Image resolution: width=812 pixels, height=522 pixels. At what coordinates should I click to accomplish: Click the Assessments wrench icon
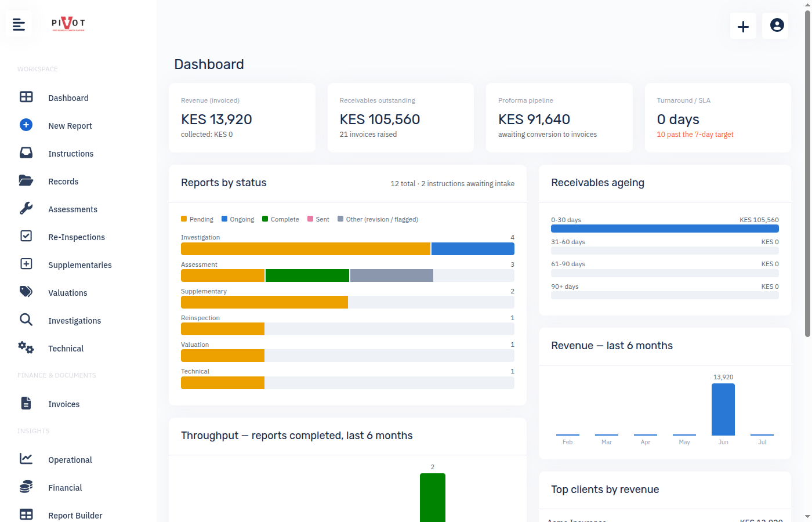[26, 208]
